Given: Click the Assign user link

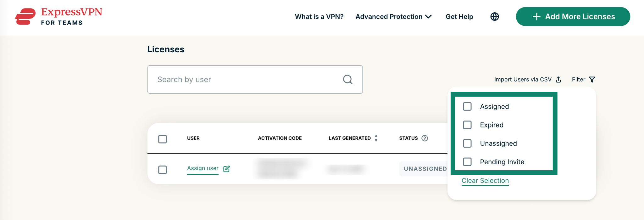Looking at the screenshot, I should tap(203, 168).
